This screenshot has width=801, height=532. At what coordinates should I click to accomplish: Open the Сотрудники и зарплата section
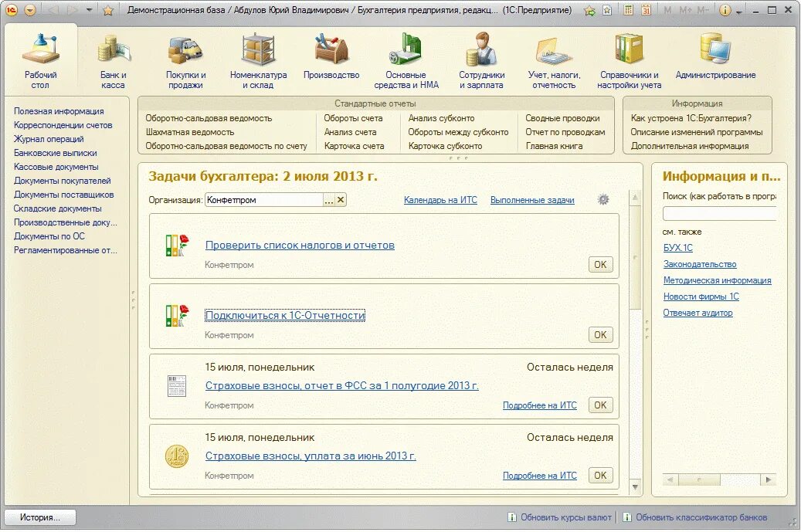point(481,60)
